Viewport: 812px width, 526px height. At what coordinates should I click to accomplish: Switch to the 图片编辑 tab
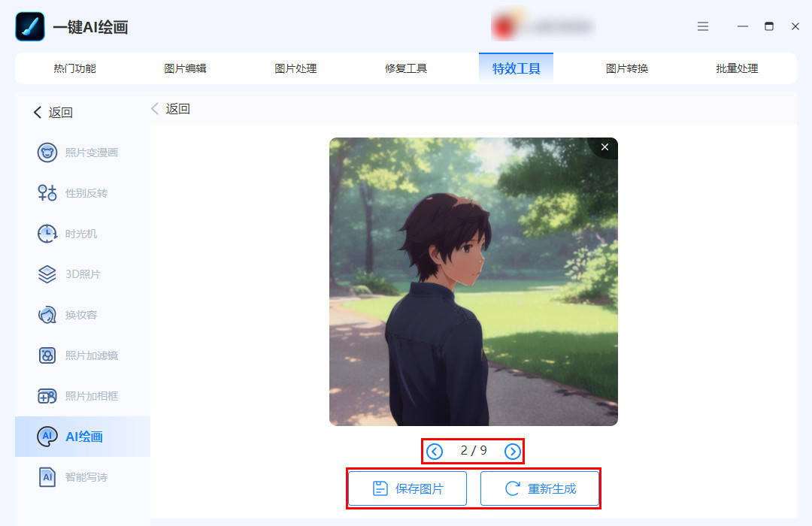pos(185,68)
